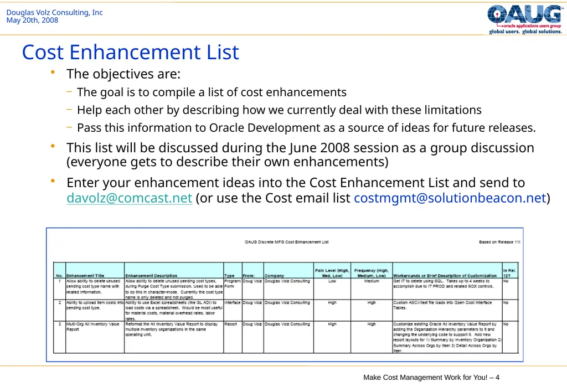Select the 'Douglas Volz Consulting, Inc' header text
This screenshot has height=392, width=567.
point(55,12)
